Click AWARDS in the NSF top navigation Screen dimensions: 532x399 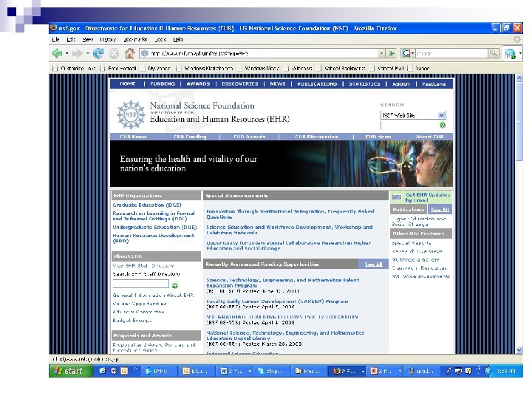[198, 83]
